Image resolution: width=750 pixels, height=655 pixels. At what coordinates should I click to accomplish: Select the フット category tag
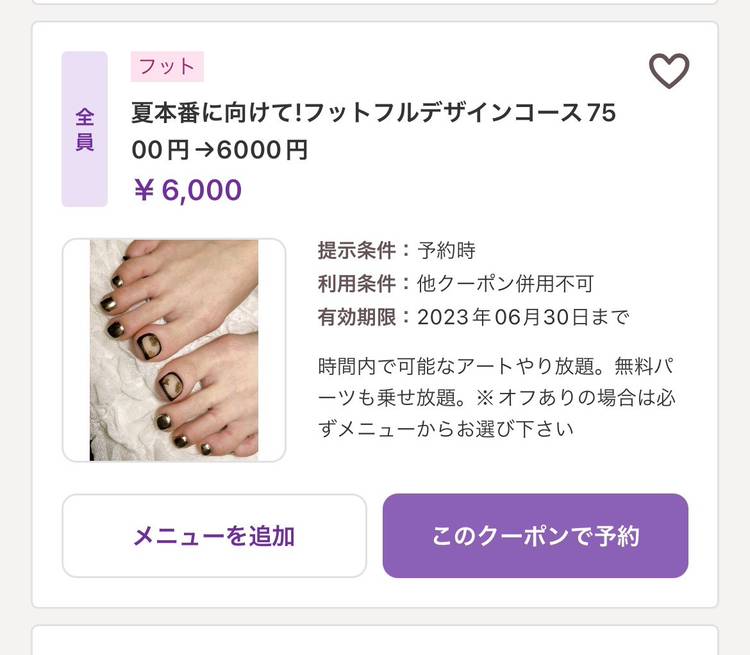(167, 67)
